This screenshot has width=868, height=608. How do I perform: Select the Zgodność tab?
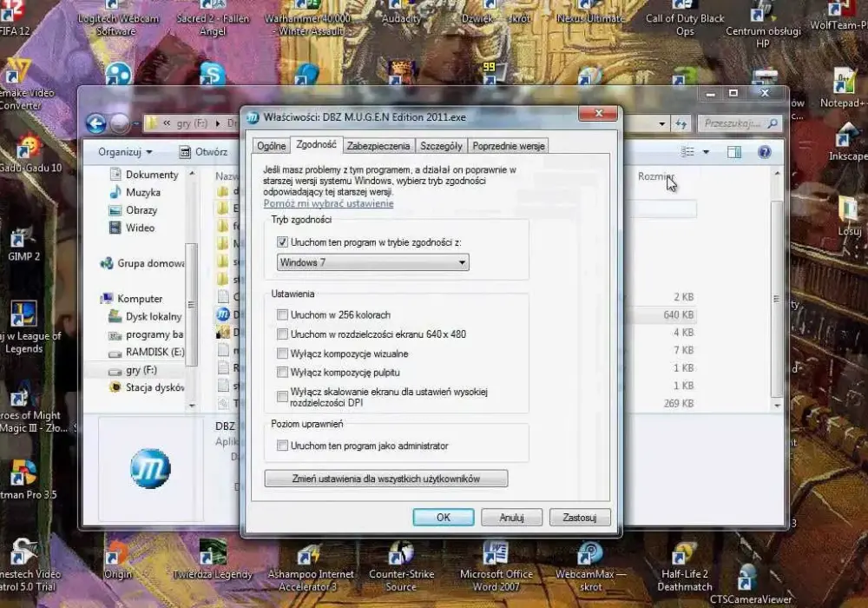[x=316, y=144]
